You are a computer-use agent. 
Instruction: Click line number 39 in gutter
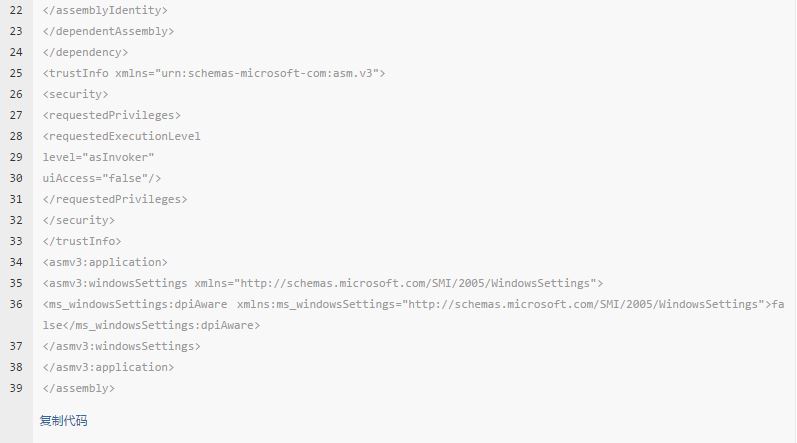click(16, 388)
